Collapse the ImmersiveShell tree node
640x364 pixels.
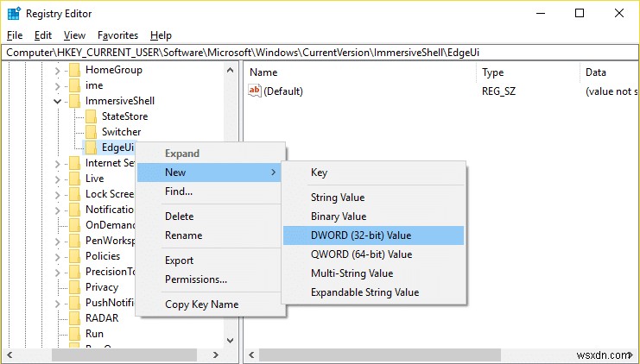58,101
